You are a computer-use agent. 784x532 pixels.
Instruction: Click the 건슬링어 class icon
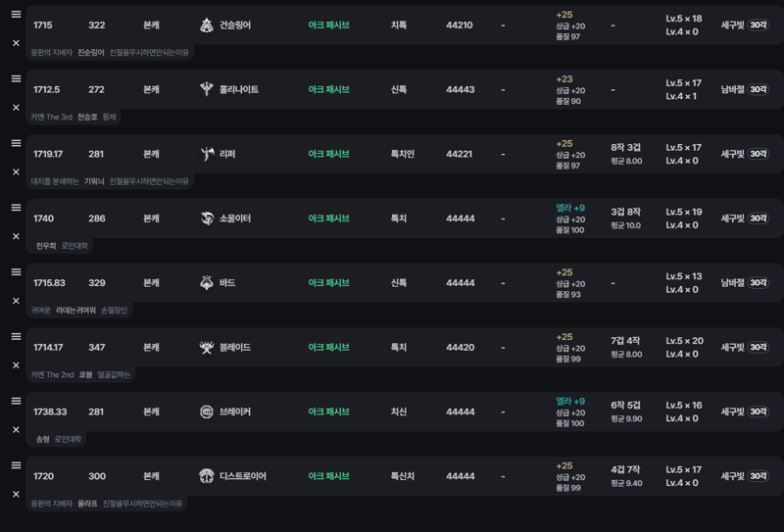point(207,25)
